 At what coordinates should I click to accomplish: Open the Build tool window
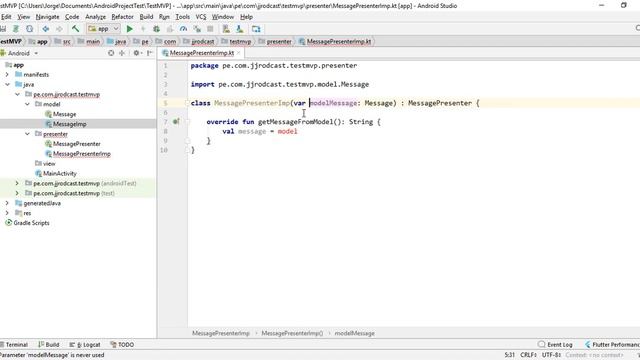tap(49, 344)
